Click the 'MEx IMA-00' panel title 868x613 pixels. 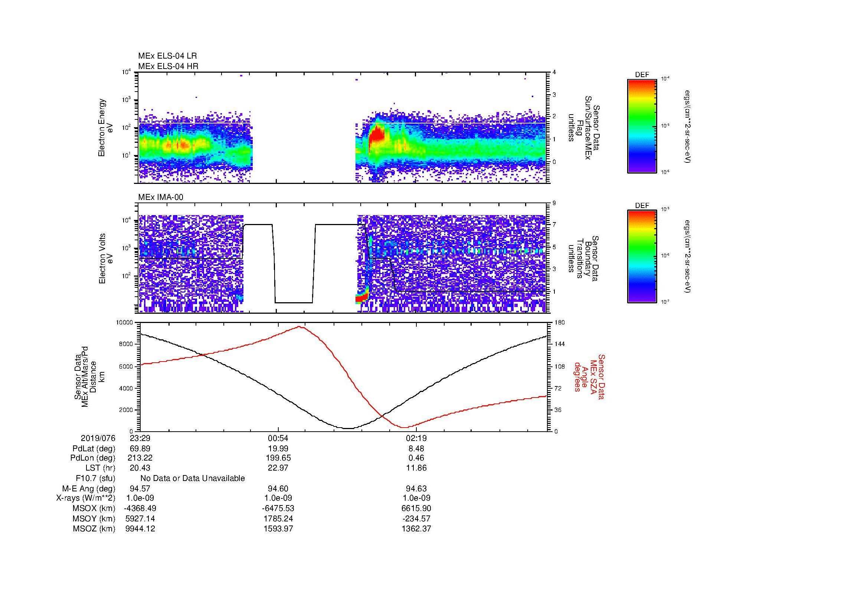tap(161, 197)
